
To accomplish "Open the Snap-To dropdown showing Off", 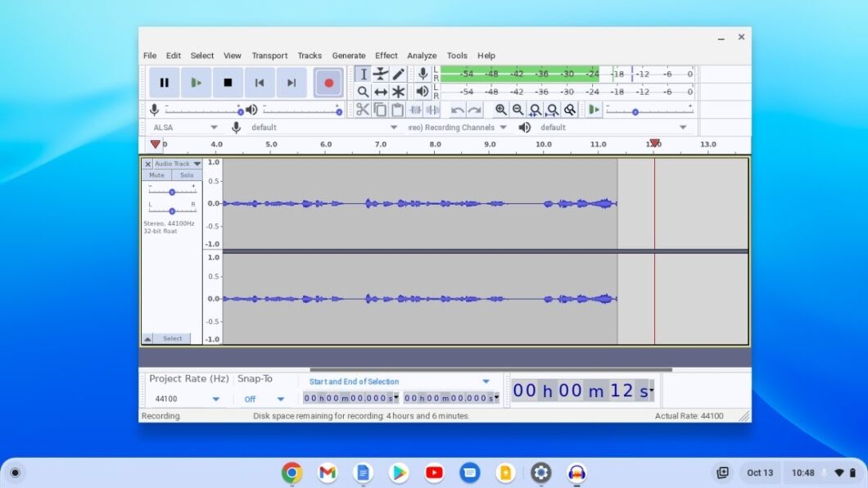I will (x=263, y=399).
